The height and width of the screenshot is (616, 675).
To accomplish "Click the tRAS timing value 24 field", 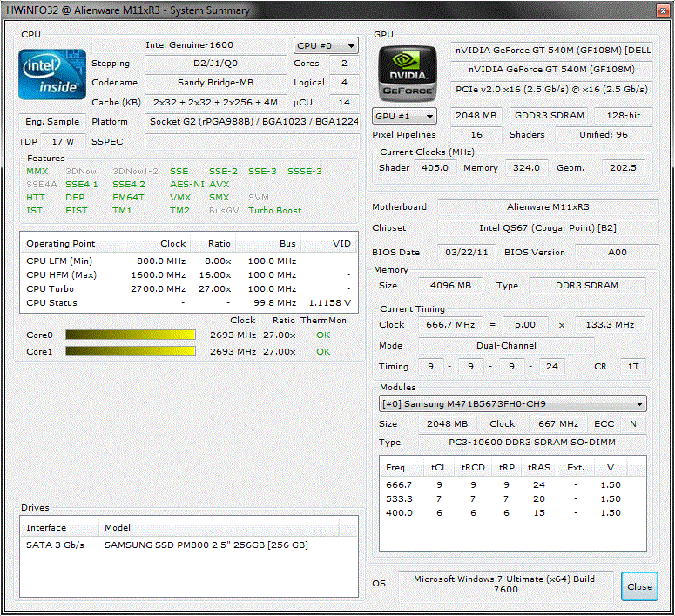I will (x=551, y=367).
